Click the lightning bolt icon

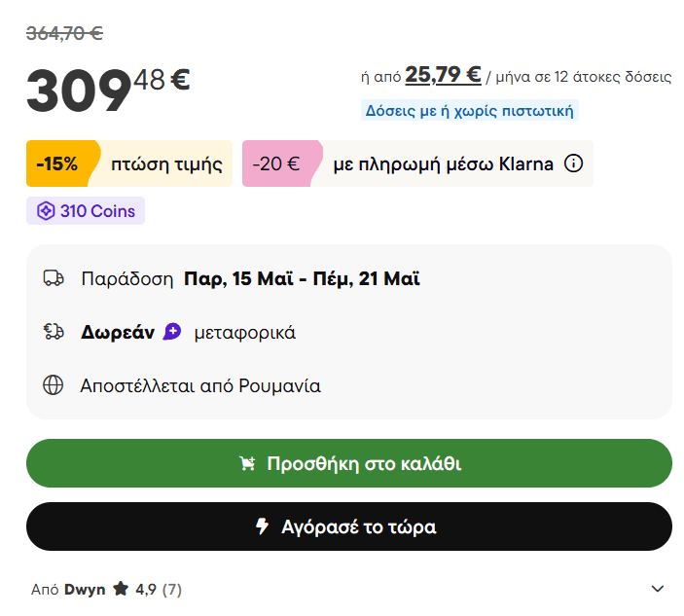click(x=262, y=526)
